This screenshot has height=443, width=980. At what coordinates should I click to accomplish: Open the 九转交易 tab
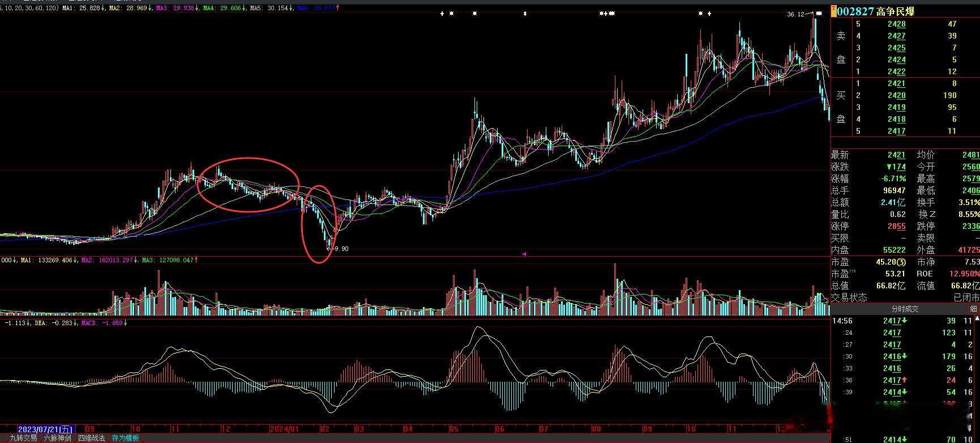click(x=23, y=438)
